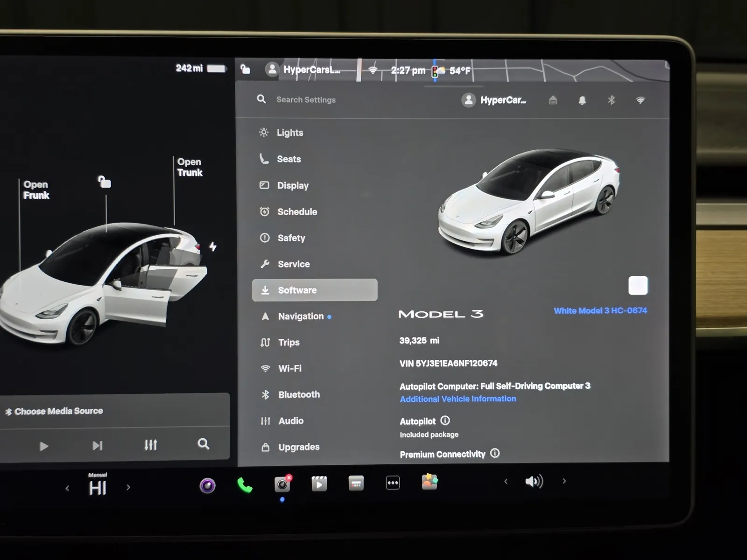This screenshot has height=560, width=747.
Task: Tap the HomeLink garage icon
Action: click(x=553, y=100)
